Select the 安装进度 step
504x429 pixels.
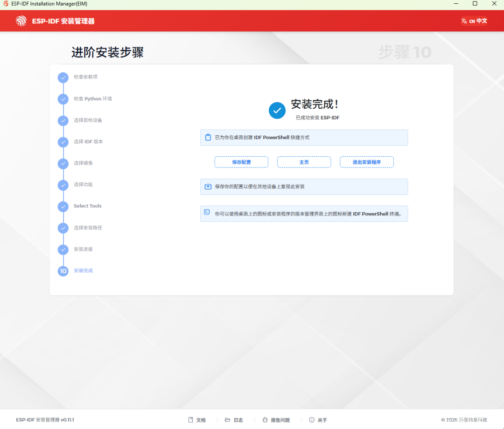click(x=83, y=249)
